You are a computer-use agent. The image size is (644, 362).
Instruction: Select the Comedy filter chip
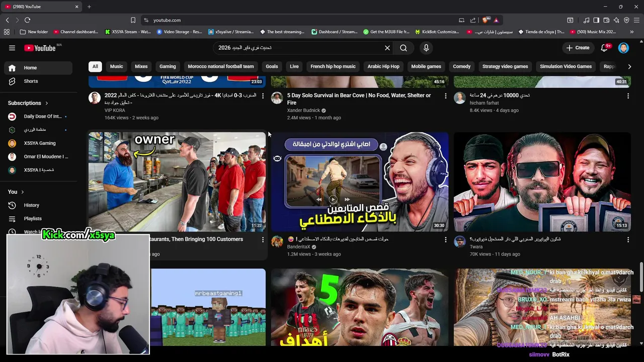pyautogui.click(x=461, y=66)
